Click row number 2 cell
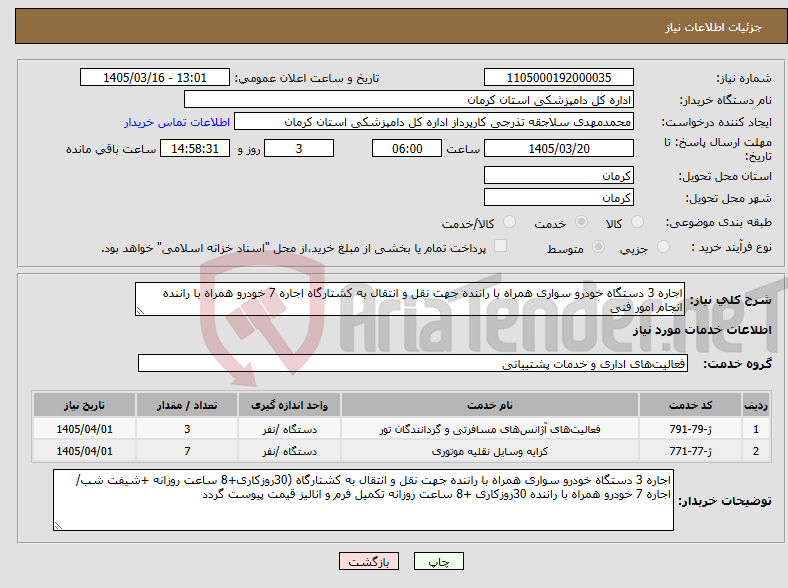 756,451
